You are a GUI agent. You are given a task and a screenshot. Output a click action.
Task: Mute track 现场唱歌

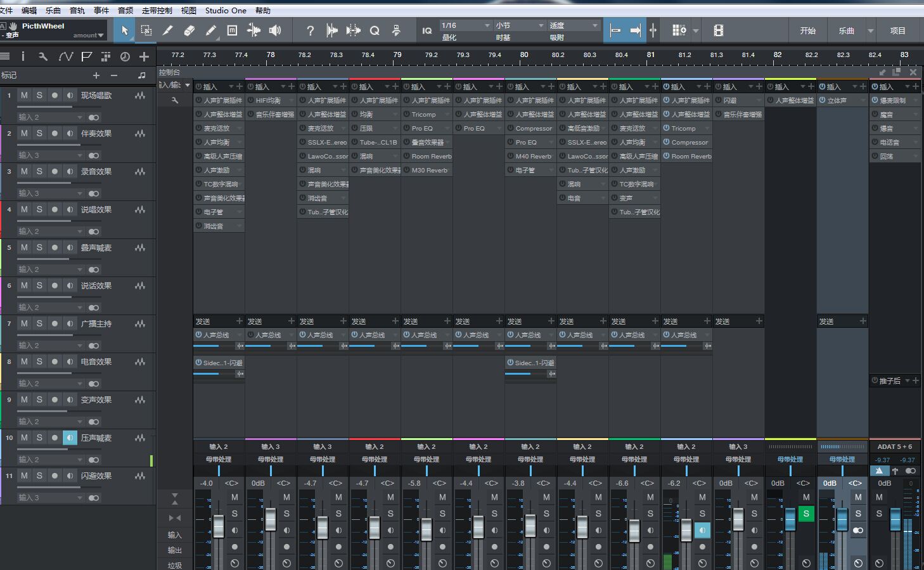[24, 95]
